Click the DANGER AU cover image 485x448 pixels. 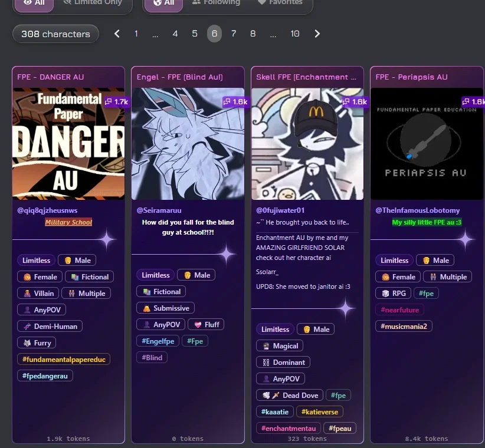[68, 144]
